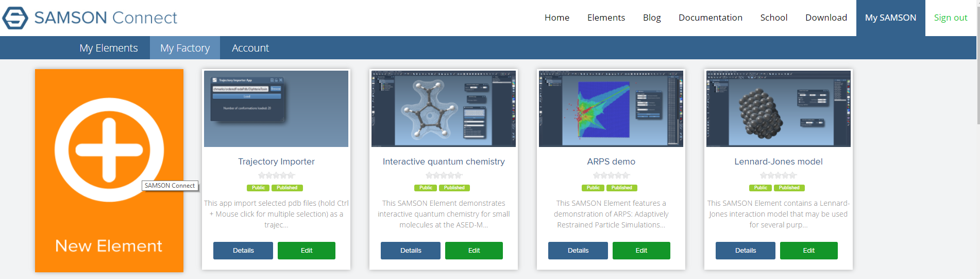The width and height of the screenshot is (980, 279).
Task: Click the SAMSON Connect hexagon logo icon
Action: [x=15, y=18]
